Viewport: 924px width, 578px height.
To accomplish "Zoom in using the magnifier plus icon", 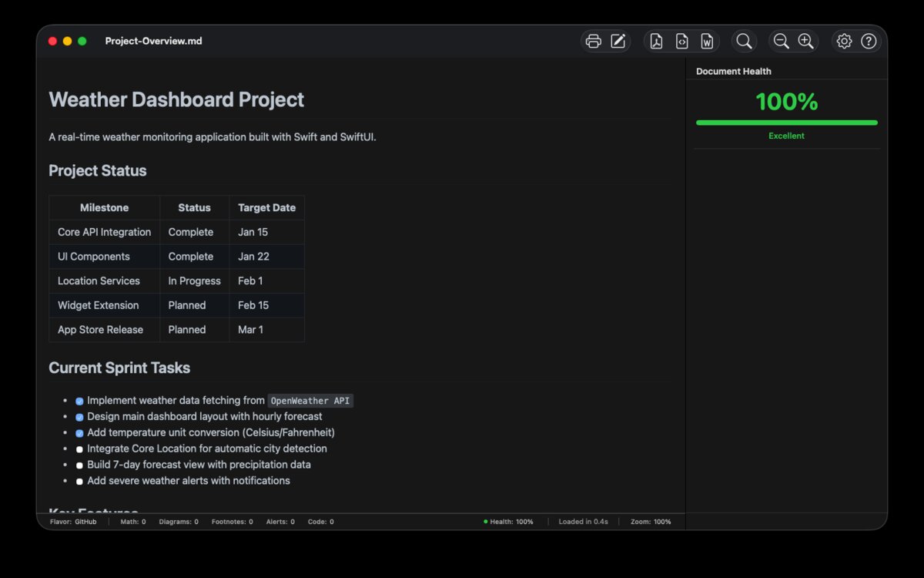I will tap(805, 41).
